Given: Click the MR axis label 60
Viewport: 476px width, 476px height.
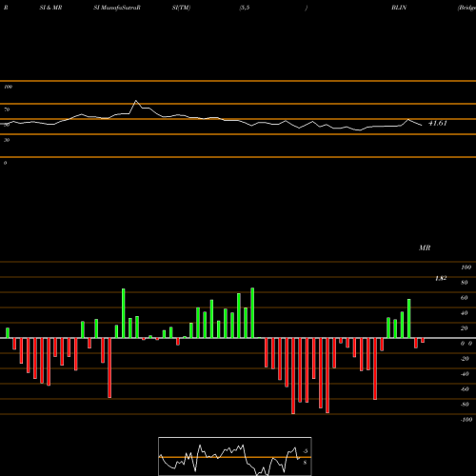Looking at the screenshot, I should [x=464, y=298].
